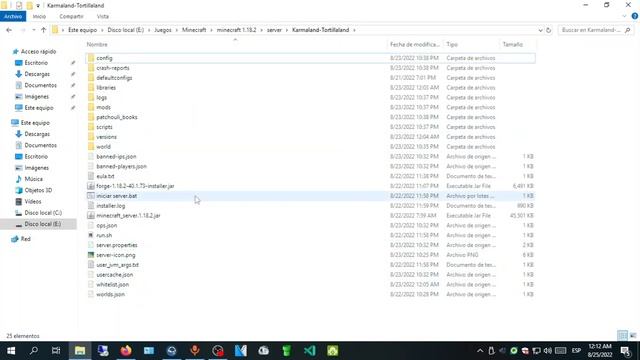Open Task View on taskbar
The height and width of the screenshot is (360, 640).
click(x=56, y=351)
